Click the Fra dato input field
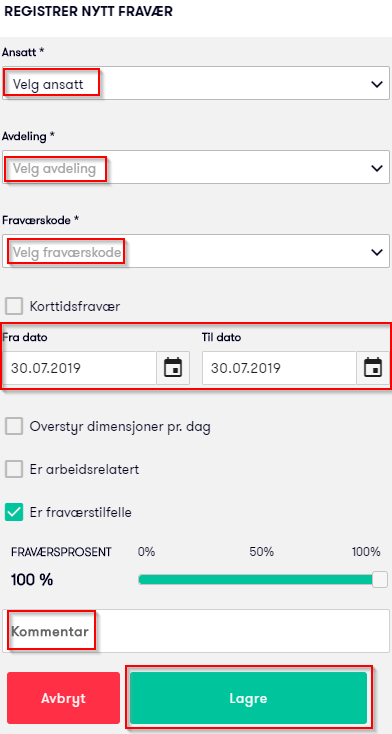Screen dimensions: 392x734 [x=80, y=368]
